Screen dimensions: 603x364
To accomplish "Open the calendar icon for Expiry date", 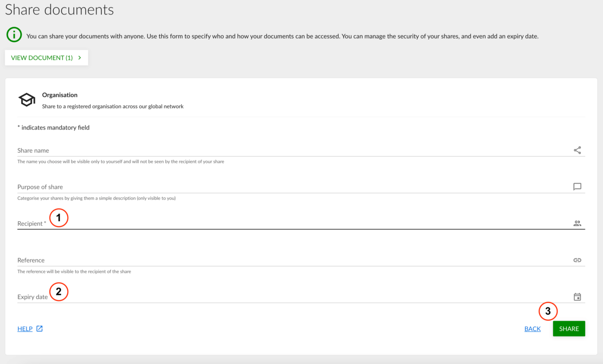I will [577, 296].
